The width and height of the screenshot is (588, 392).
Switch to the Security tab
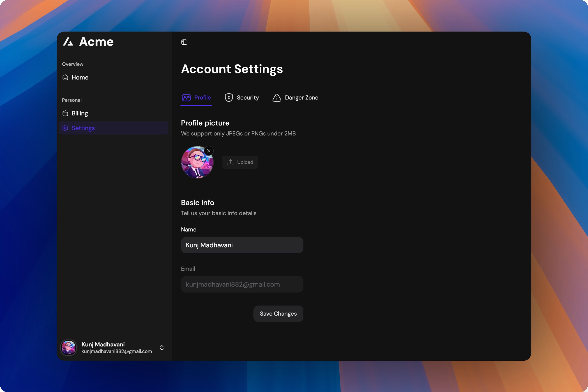coord(247,98)
